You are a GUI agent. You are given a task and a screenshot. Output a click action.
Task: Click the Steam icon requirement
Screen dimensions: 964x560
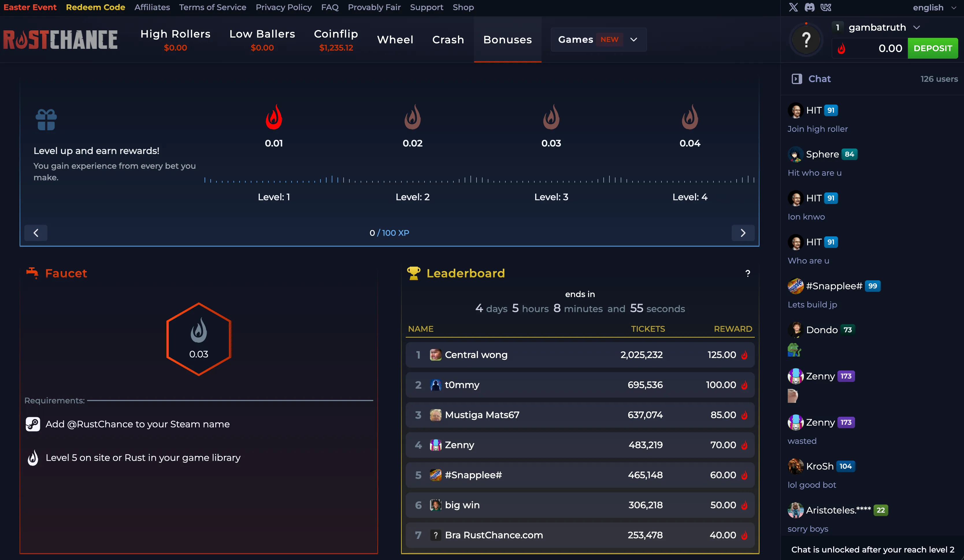point(33,424)
